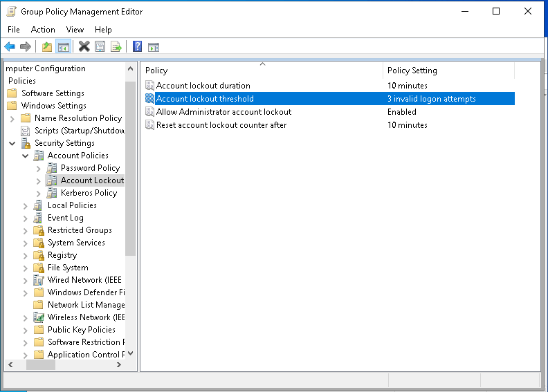The width and height of the screenshot is (548, 392).
Task: Click the Export List toolbar icon
Action: click(x=116, y=47)
